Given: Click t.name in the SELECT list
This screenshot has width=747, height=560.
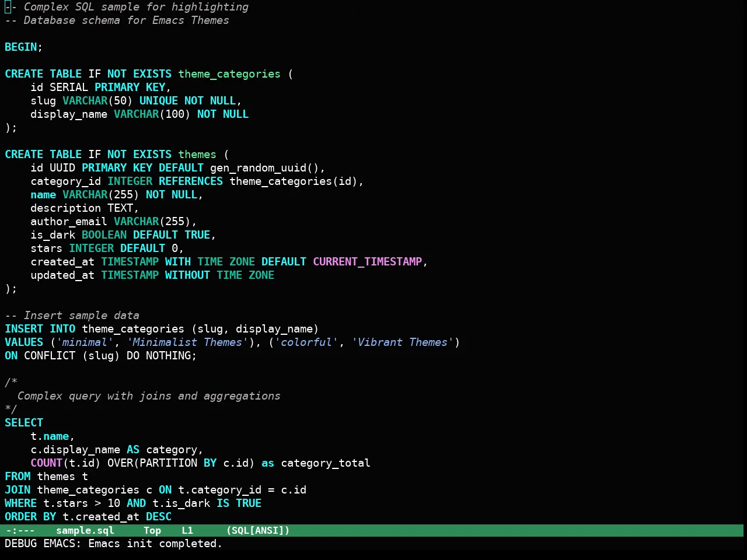Looking at the screenshot, I should 50,436.
